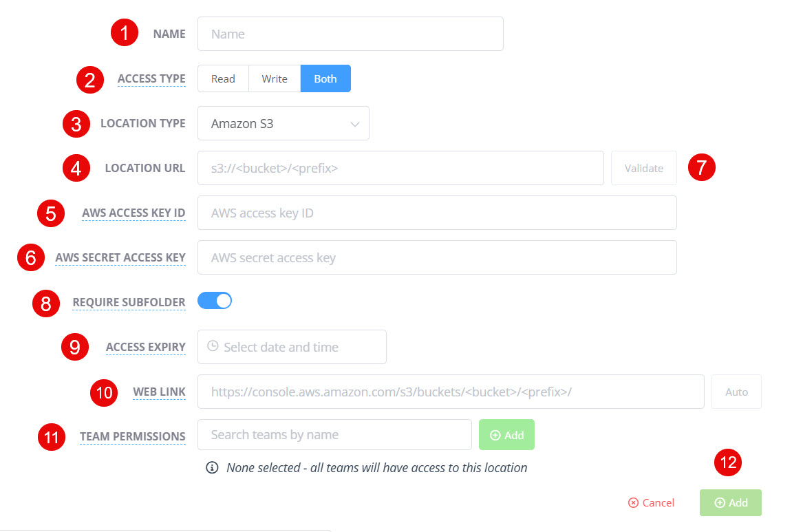This screenshot has width=792, height=532.
Task: Click into the Name field
Action: click(350, 34)
